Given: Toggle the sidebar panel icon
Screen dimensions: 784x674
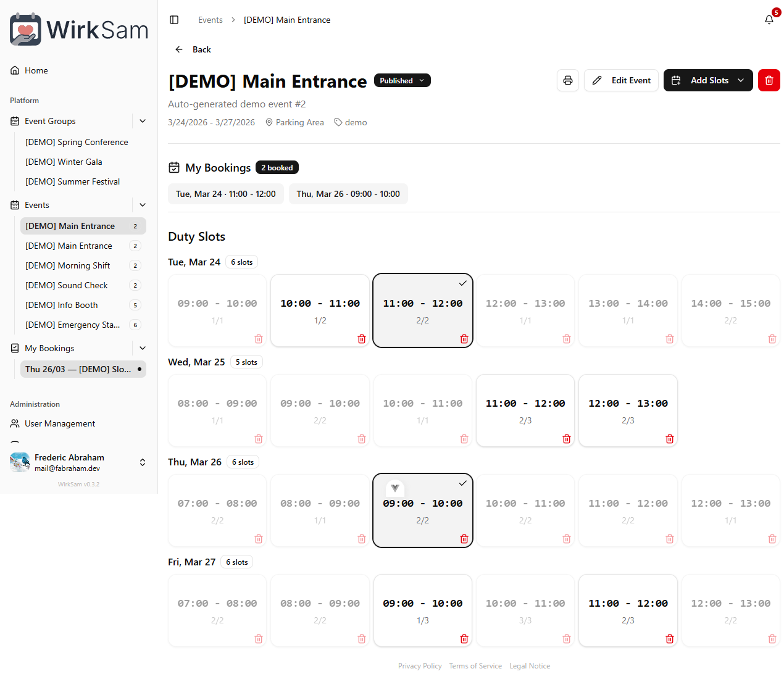Looking at the screenshot, I should click(x=174, y=20).
